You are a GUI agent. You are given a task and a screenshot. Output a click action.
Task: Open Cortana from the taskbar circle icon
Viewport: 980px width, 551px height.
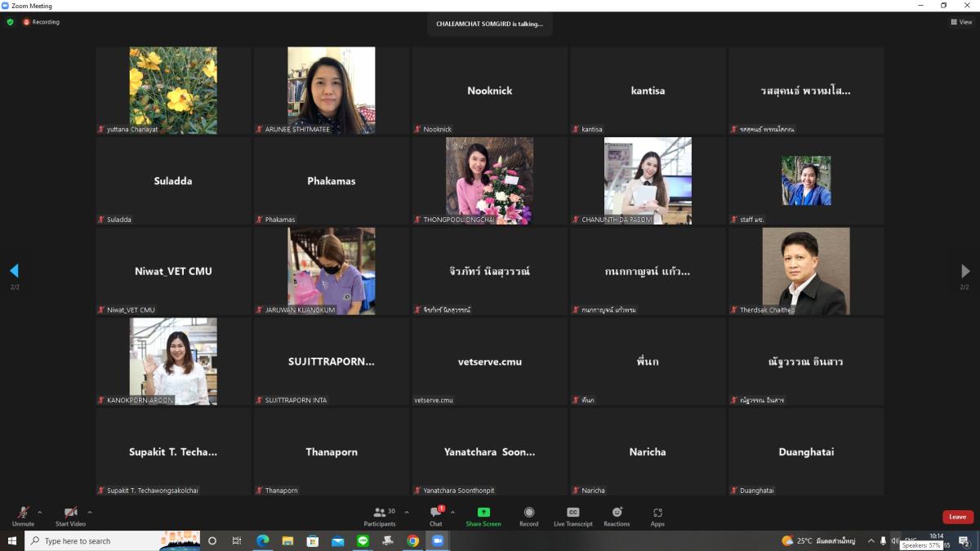click(x=212, y=540)
